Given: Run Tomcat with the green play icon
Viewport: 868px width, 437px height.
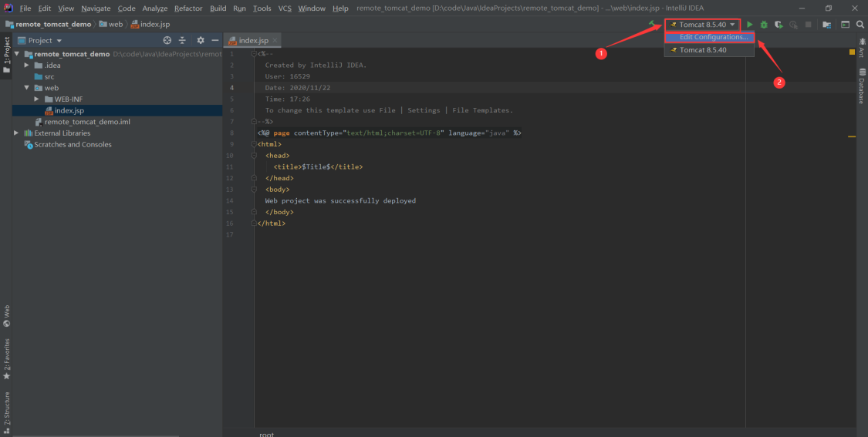Looking at the screenshot, I should [749, 25].
